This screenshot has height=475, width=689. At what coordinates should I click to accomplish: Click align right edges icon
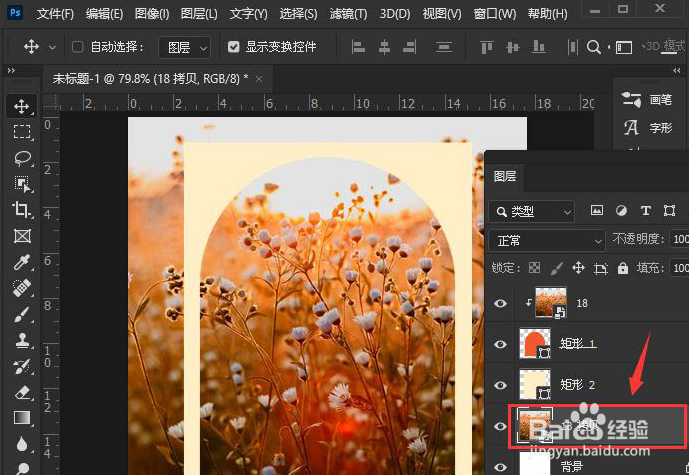coord(410,47)
